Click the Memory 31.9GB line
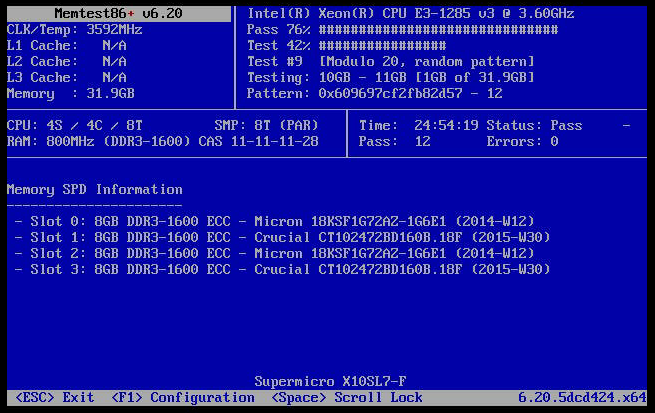 pyautogui.click(x=71, y=94)
